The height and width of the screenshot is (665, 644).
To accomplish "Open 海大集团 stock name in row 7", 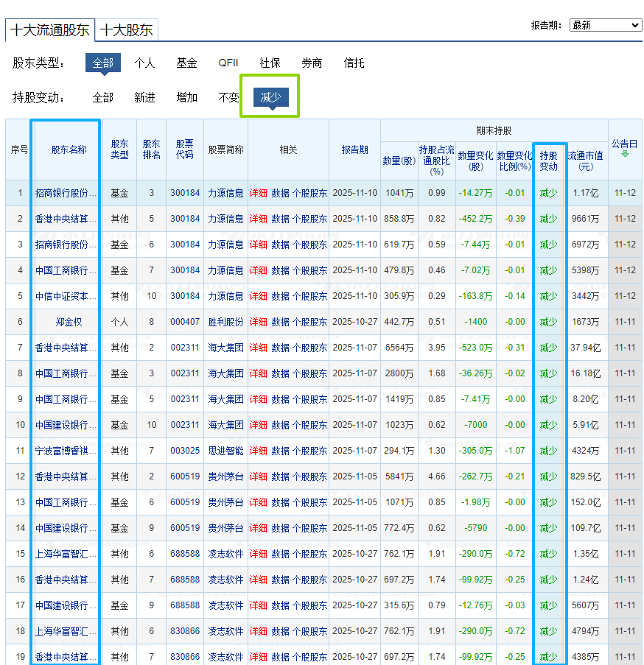I will (x=225, y=348).
